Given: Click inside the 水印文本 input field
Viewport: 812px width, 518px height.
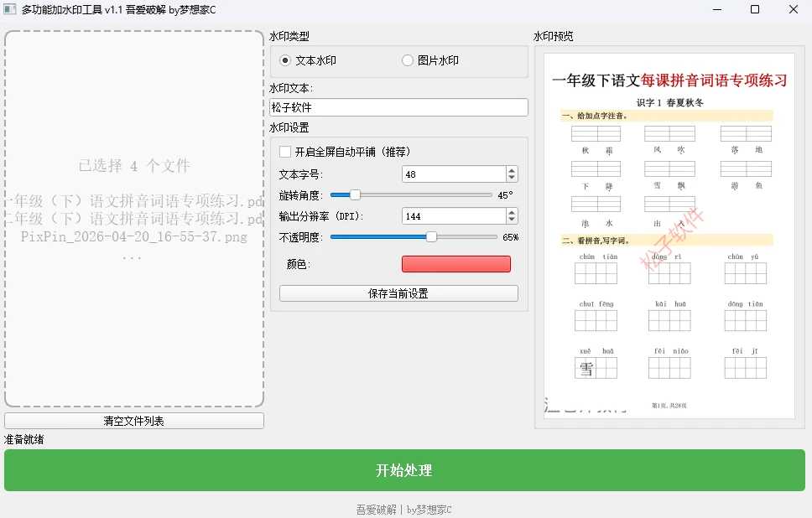Looking at the screenshot, I should coord(400,106).
